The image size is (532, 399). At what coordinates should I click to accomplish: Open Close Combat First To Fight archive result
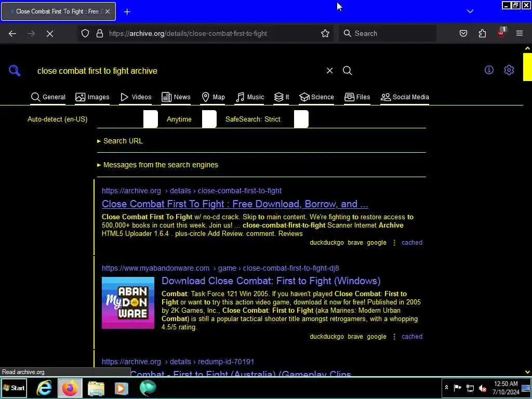235,204
